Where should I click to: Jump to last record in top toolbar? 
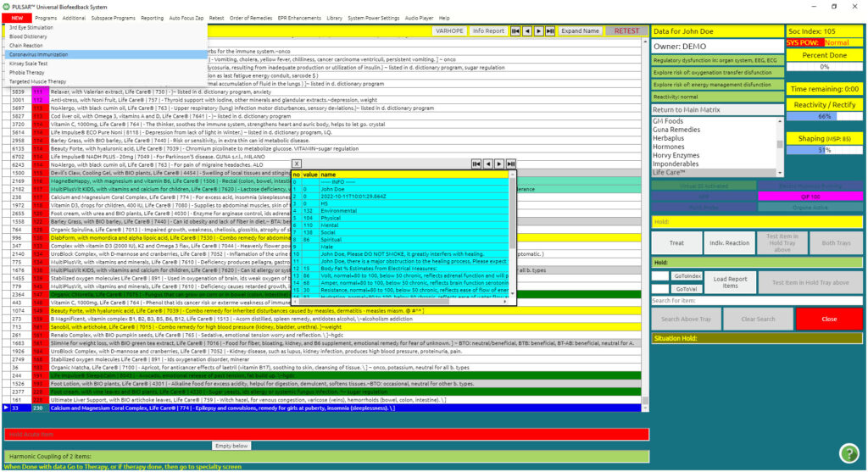pyautogui.click(x=550, y=31)
